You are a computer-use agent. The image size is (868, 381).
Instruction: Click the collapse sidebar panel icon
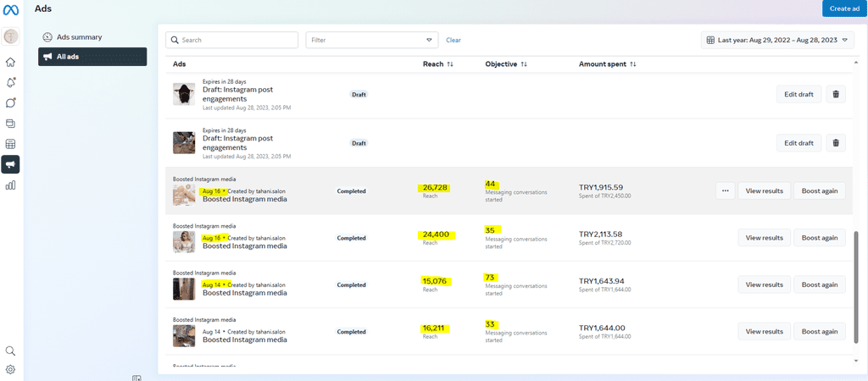pyautogui.click(x=136, y=378)
